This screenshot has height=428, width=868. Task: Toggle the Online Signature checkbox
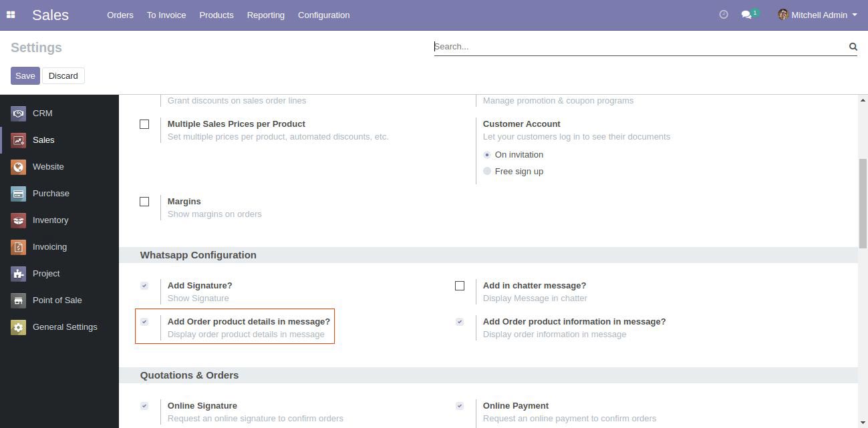pyautogui.click(x=144, y=406)
